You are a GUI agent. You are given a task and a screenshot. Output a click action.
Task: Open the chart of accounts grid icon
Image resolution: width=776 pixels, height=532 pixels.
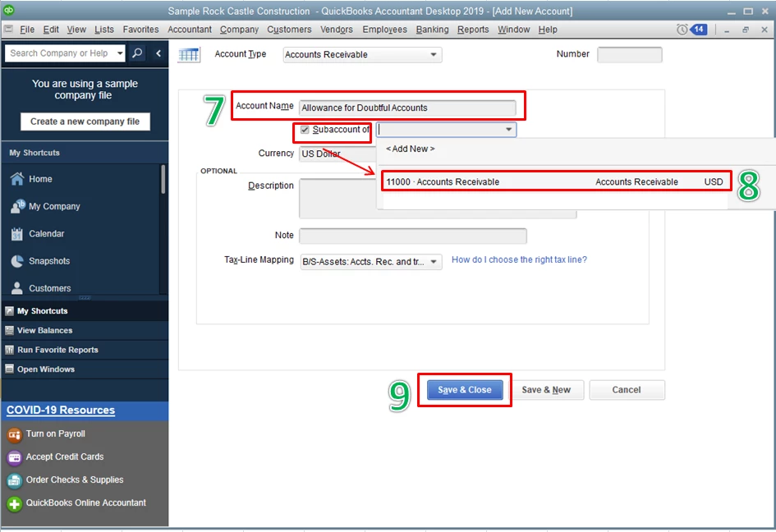pos(189,54)
